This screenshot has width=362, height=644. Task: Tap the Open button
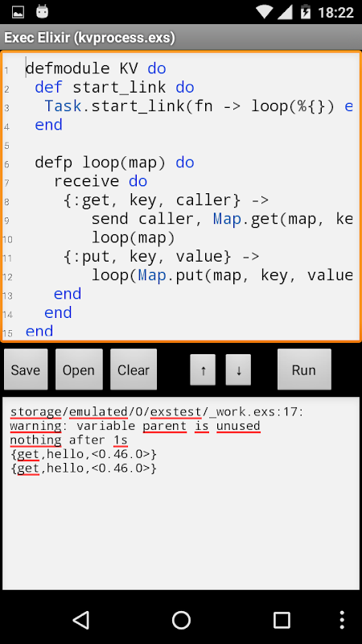79,369
